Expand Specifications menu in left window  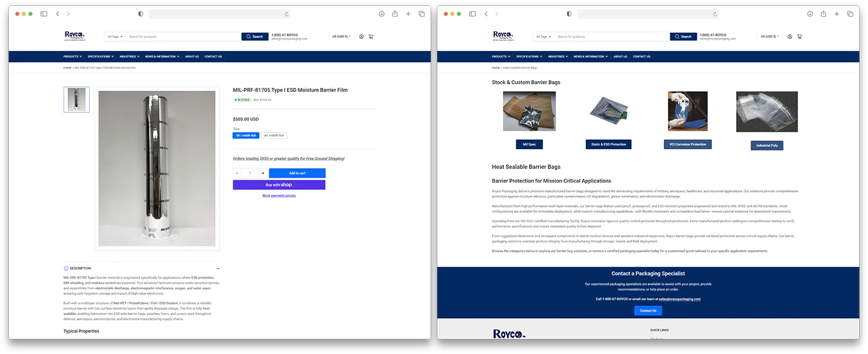[x=101, y=57]
